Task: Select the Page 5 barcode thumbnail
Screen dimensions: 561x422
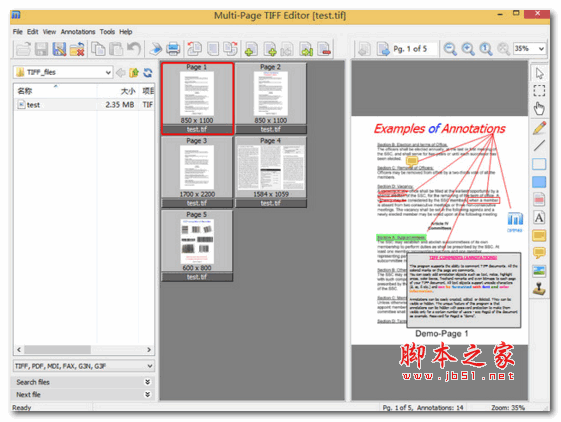Action: (x=197, y=246)
